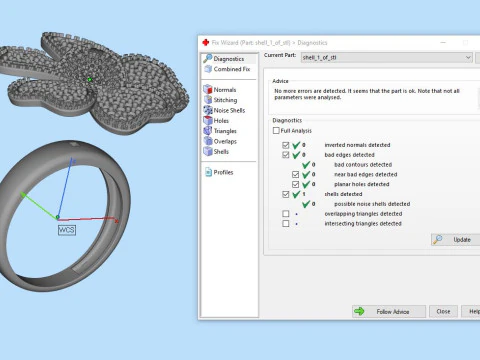
Task: Click the Help button
Action: [x=471, y=311]
